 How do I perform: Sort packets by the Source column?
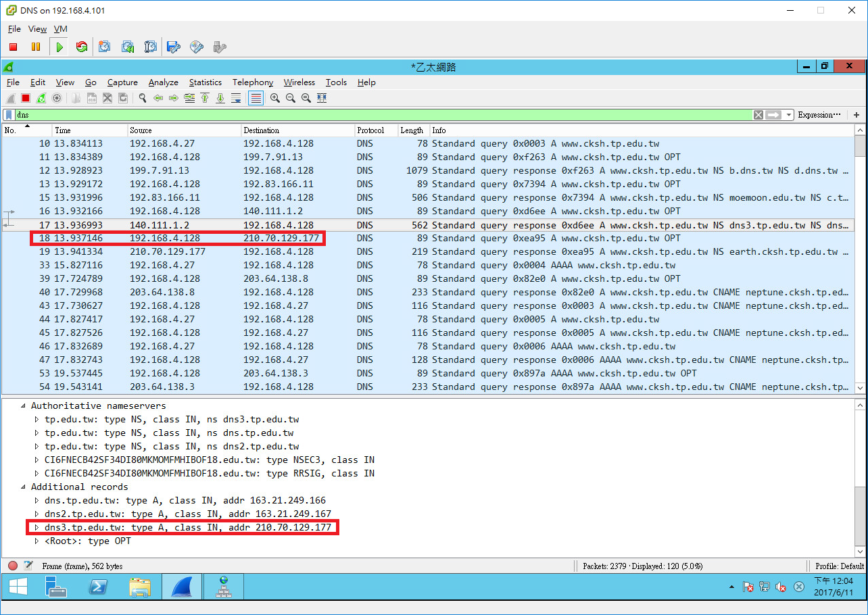pyautogui.click(x=185, y=130)
